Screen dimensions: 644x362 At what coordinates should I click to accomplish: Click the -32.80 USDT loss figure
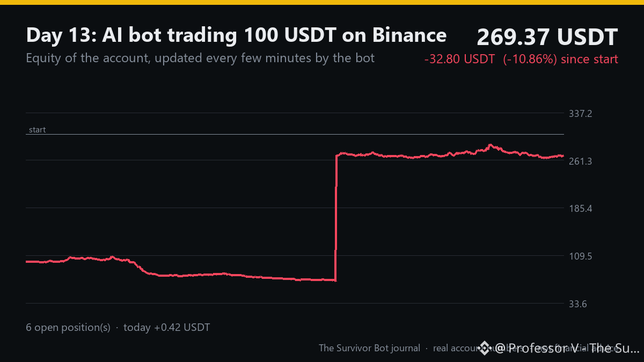459,59
